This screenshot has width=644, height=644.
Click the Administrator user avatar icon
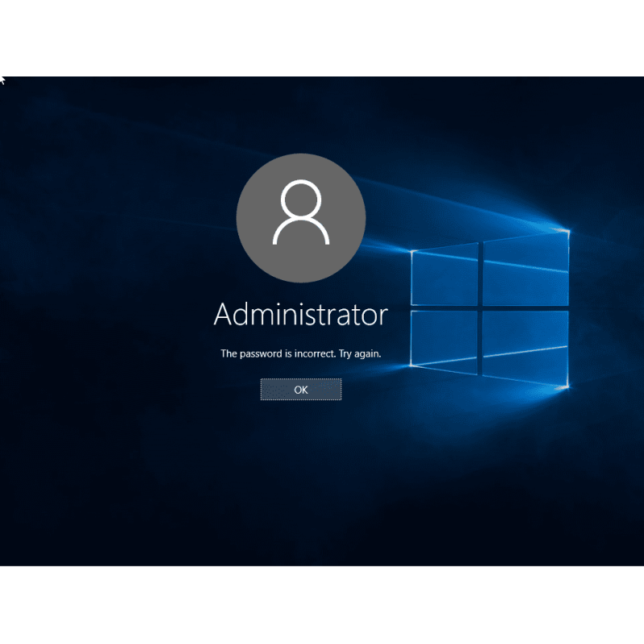(x=300, y=218)
